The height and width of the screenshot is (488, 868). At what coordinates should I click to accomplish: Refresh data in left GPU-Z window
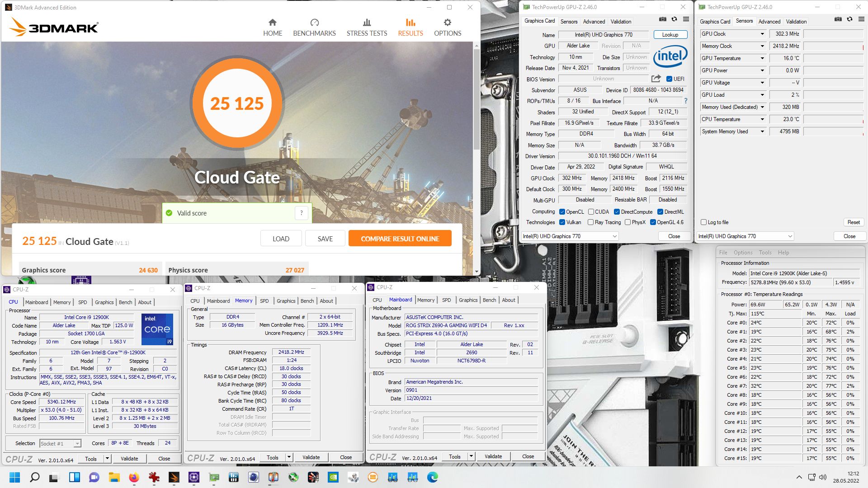point(674,19)
